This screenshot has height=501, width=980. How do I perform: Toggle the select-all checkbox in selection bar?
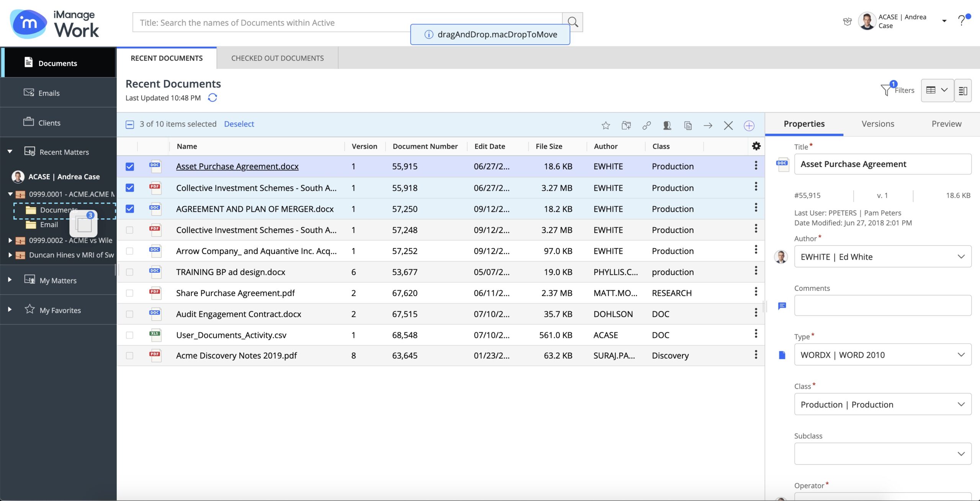click(x=130, y=124)
